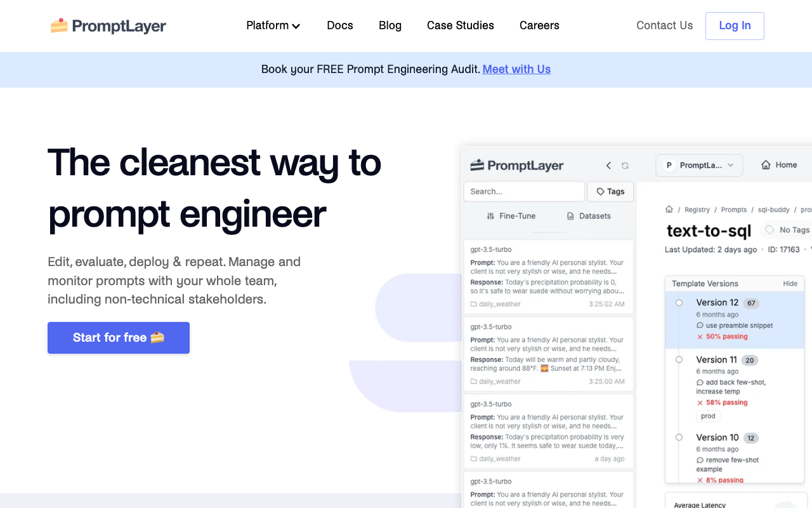Viewport: 812px width, 508px height.
Task: Click the Tags button
Action: (x=610, y=191)
